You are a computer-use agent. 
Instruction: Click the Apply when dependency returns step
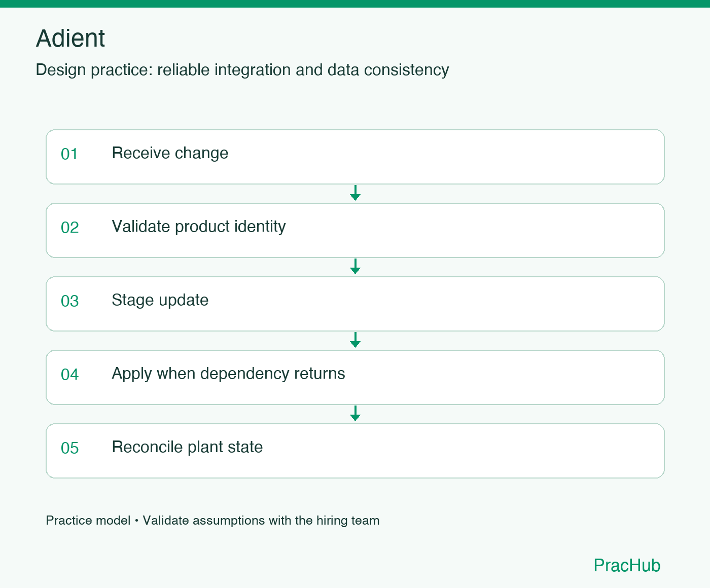(355, 377)
